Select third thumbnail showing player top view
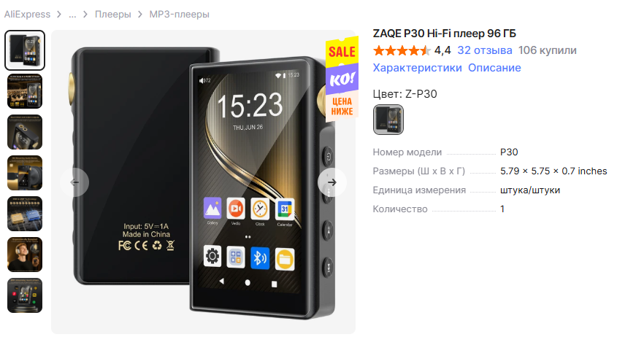The height and width of the screenshot is (345, 644). [x=25, y=132]
